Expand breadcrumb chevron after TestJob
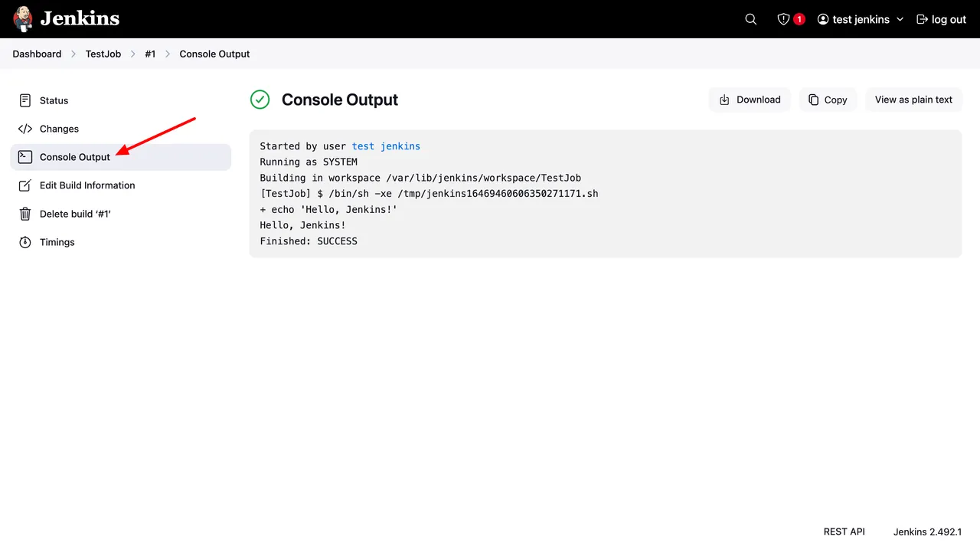 tap(133, 54)
